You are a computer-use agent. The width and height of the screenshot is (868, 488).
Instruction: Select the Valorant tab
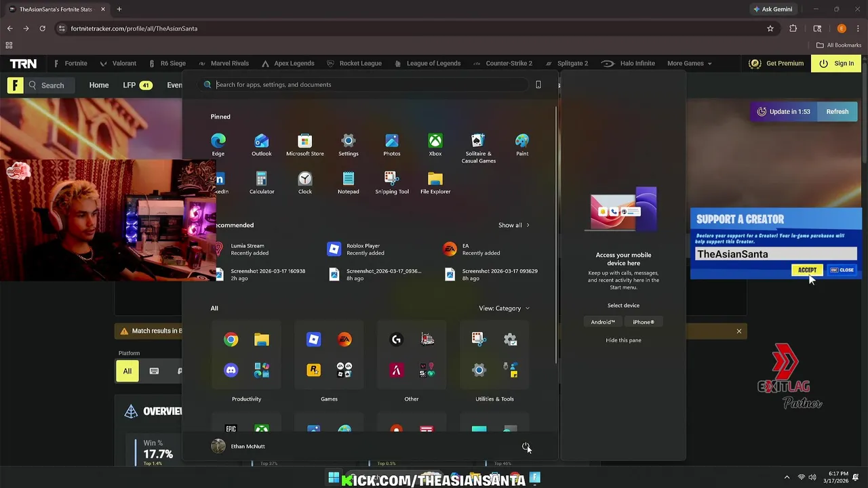(x=118, y=63)
